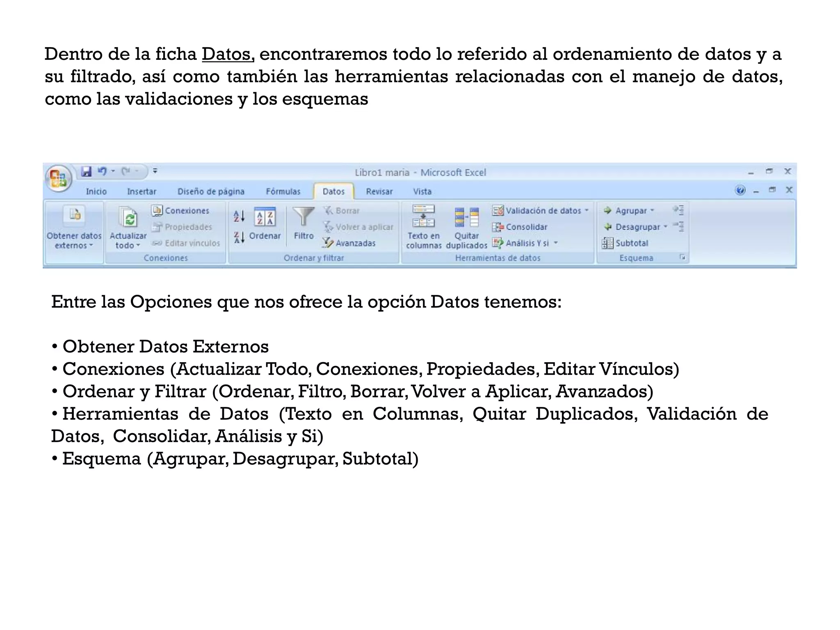Sort descending Z to A icon
The width and height of the screenshot is (840, 630).
[239, 237]
